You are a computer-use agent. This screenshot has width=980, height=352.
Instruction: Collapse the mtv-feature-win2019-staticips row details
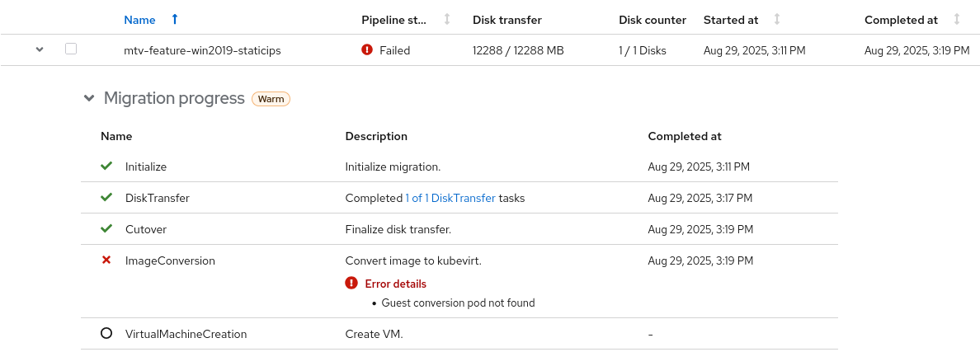(x=39, y=50)
